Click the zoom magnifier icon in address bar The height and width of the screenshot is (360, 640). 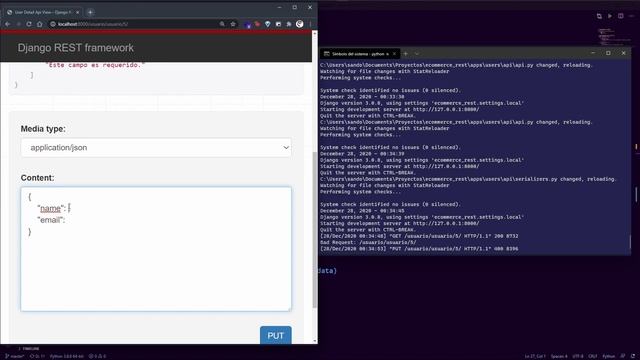click(222, 24)
